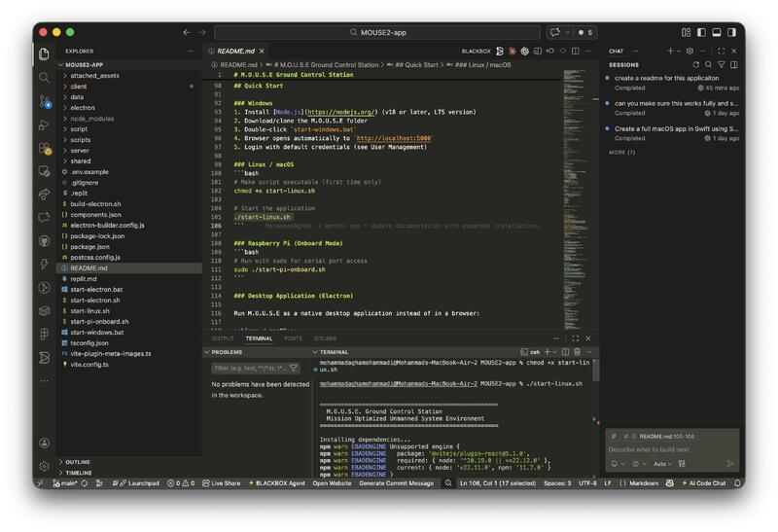
Task: Click the split editor right icon
Action: [575, 51]
